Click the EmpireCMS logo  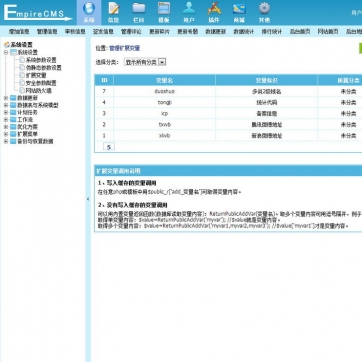pyautogui.click(x=37, y=13)
